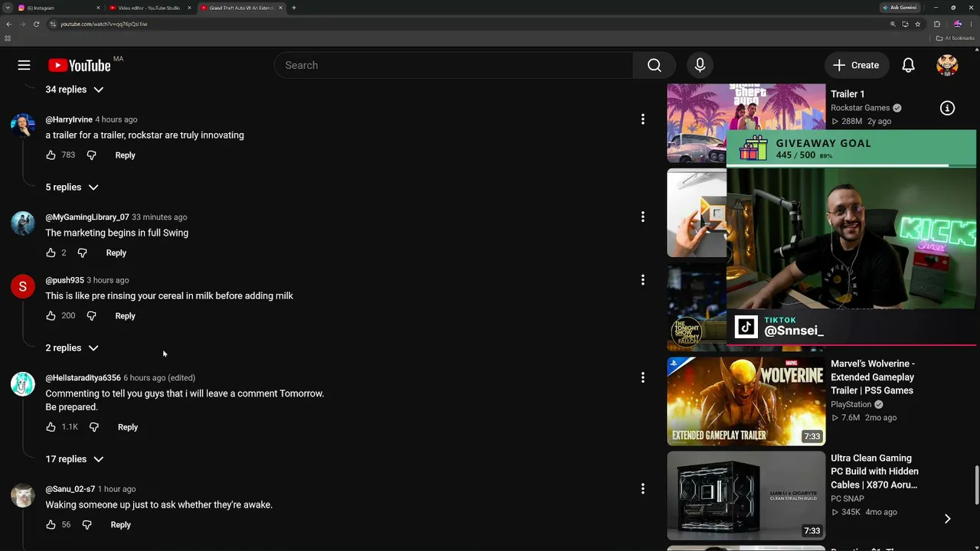Click the magnifier search button

pos(654,65)
